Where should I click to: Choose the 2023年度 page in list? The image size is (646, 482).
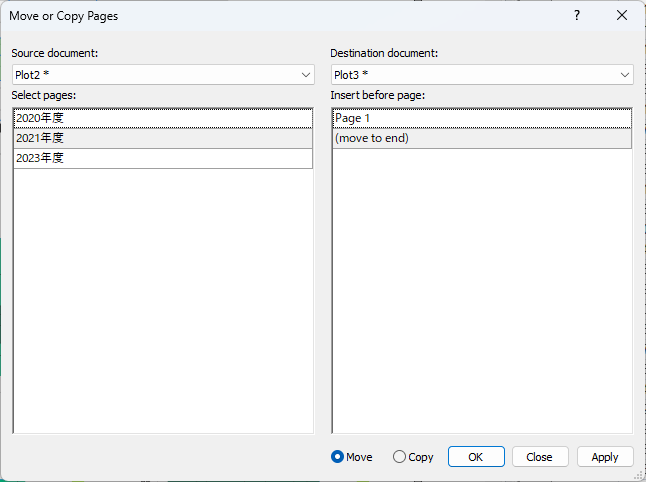point(162,158)
